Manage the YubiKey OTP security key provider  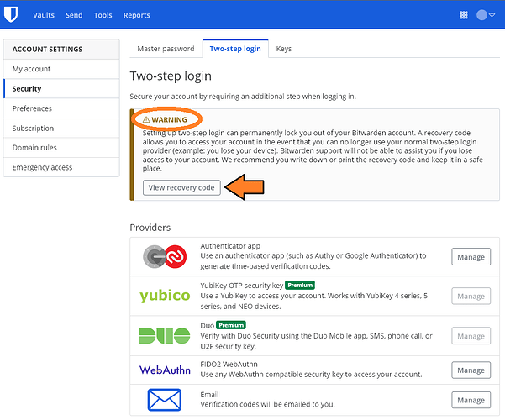click(x=471, y=296)
